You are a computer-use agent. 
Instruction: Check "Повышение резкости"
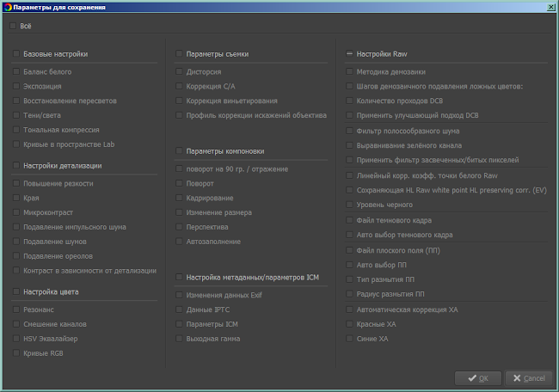(16, 183)
